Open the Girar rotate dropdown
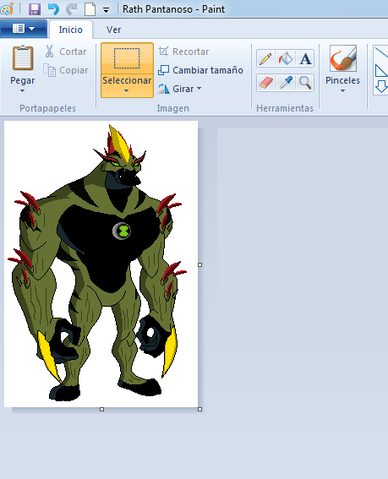The width and height of the screenshot is (388, 479). pos(180,89)
